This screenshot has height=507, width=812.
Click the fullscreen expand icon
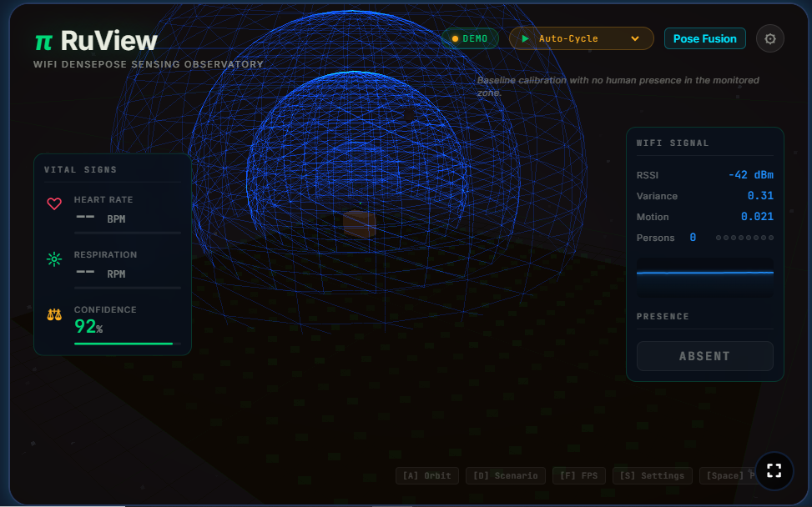click(774, 471)
